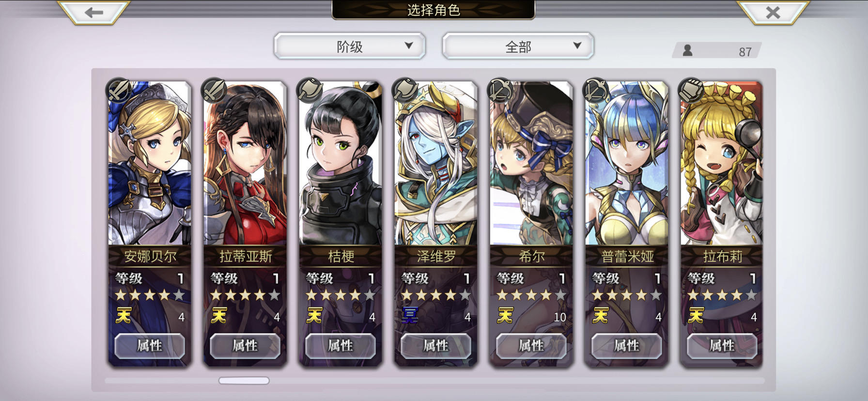Screen dimensions: 868x401
Task: Open 属性 for 泽维罗
Action: pyautogui.click(x=436, y=346)
